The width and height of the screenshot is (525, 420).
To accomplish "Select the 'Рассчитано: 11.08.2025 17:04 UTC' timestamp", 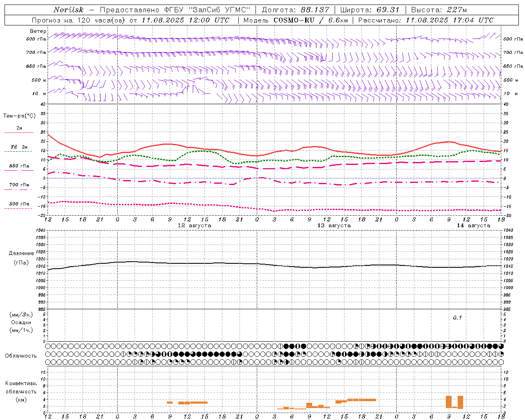I will [x=426, y=20].
